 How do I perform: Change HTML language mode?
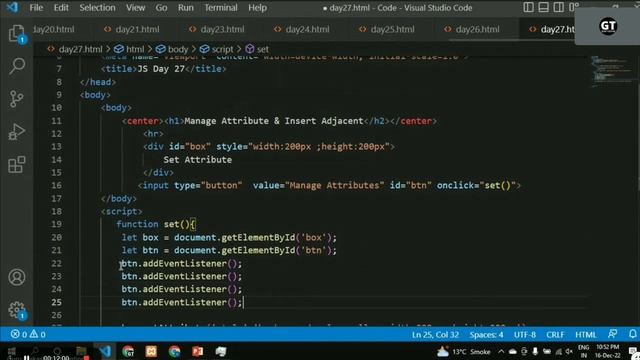pyautogui.click(x=586, y=335)
